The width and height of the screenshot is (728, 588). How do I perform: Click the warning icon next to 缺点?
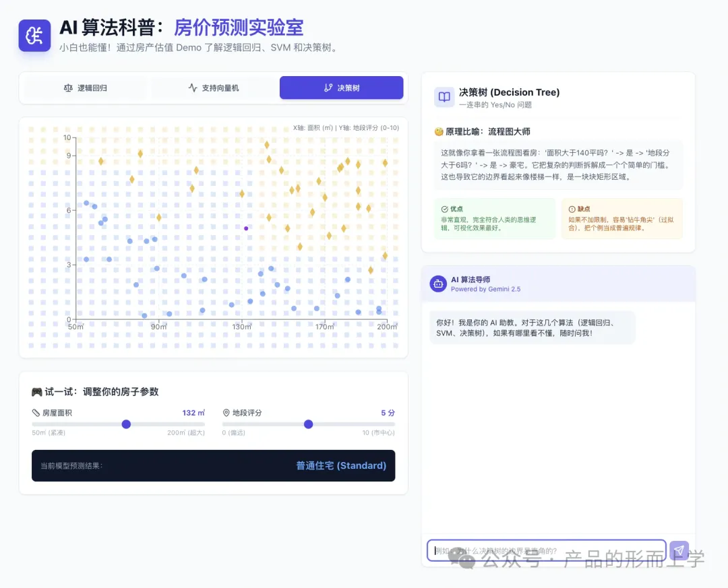tap(572, 209)
